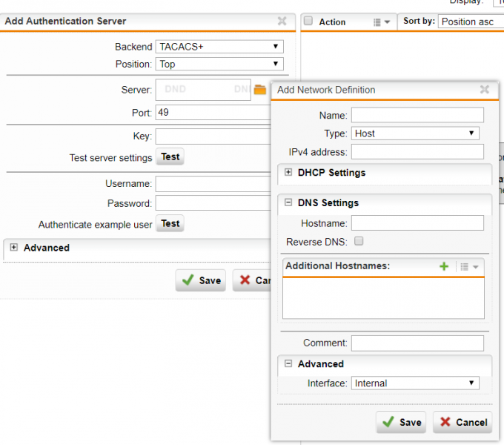The height and width of the screenshot is (445, 504).
Task: Open the Type dropdown showing Host
Action: (x=415, y=133)
